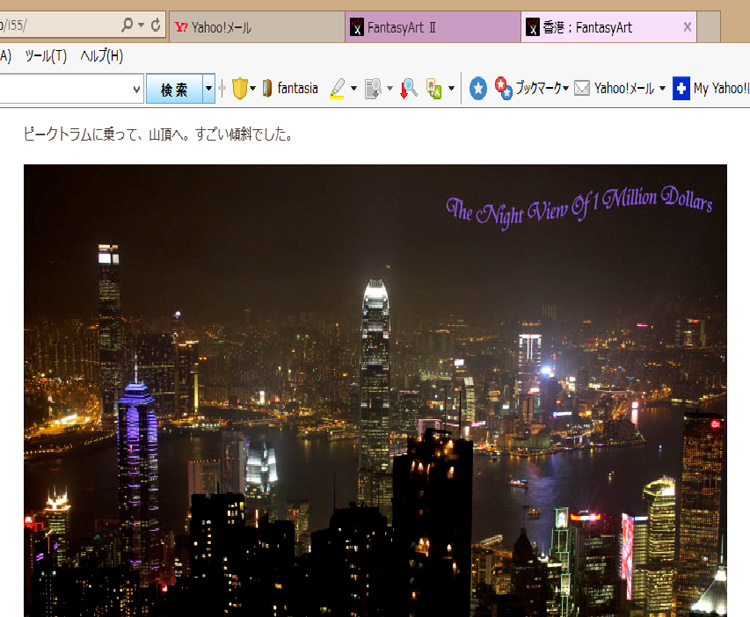Open My Yahoo! toolbar link
Screen dimensions: 750x617
pyautogui.click(x=721, y=88)
